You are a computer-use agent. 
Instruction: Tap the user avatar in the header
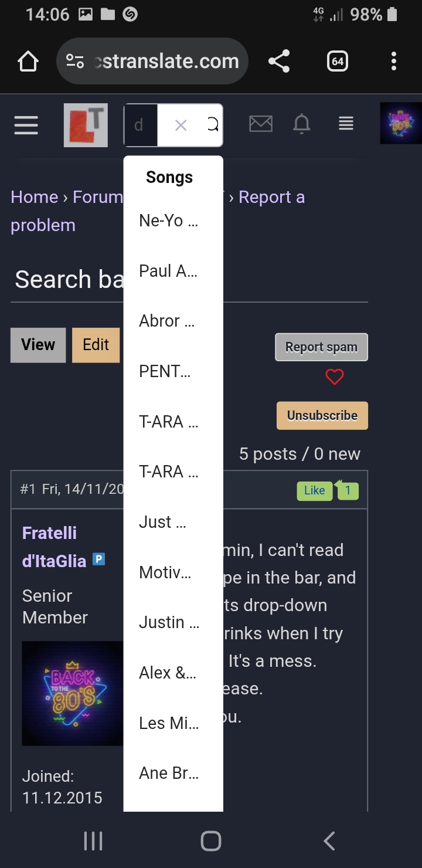click(x=401, y=123)
